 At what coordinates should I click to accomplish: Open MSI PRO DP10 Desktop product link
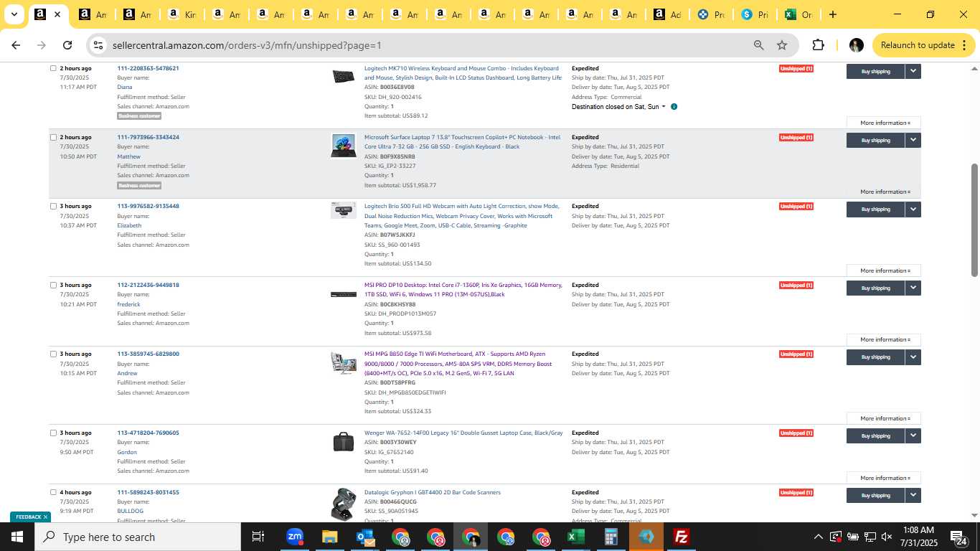(x=463, y=290)
